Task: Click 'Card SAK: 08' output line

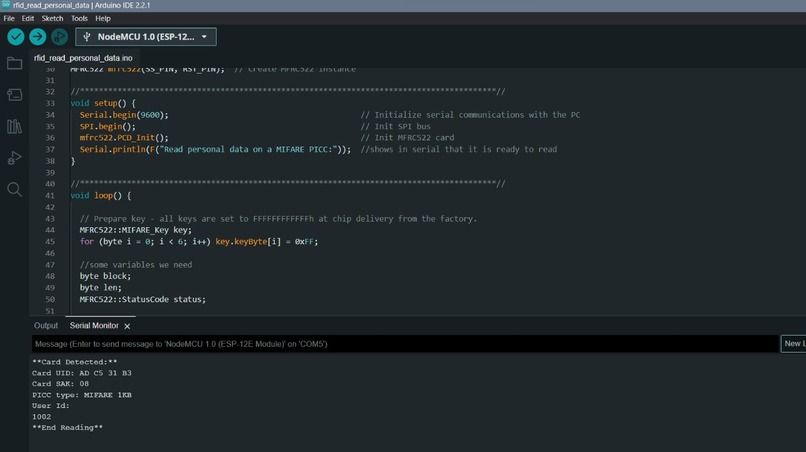Action: click(x=61, y=384)
